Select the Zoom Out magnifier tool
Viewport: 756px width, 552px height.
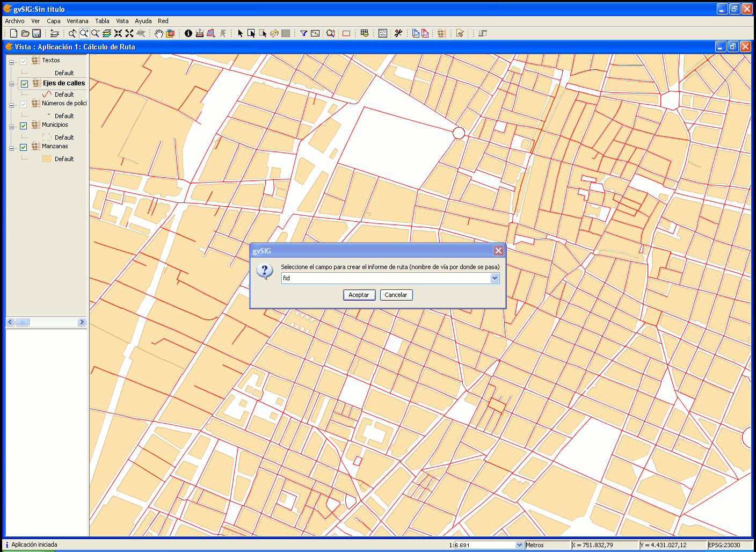point(96,33)
